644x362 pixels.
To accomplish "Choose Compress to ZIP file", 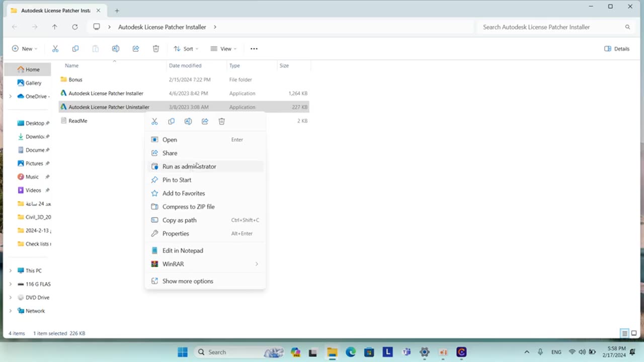I will 205,207.
